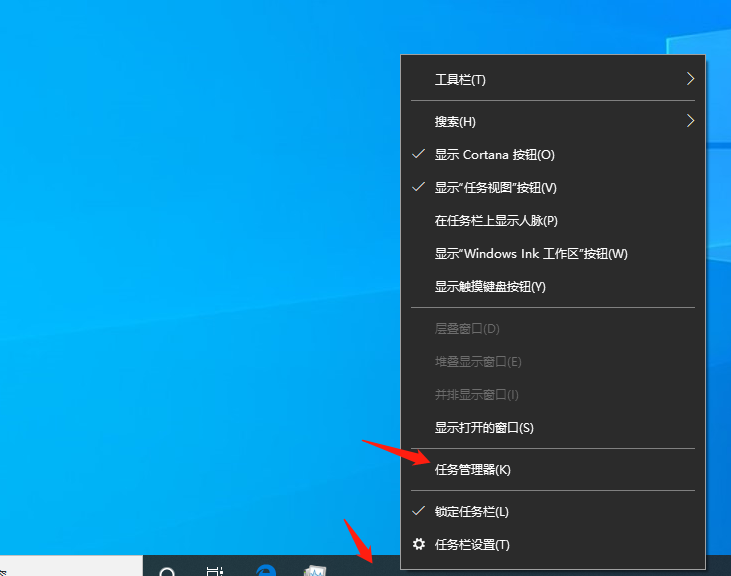
Task: Launch Microsoft Edge from the taskbar
Action: [x=266, y=571]
